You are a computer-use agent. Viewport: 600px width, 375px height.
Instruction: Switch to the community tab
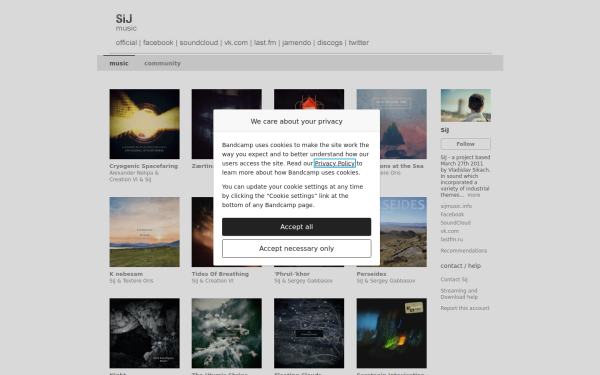coord(162,63)
